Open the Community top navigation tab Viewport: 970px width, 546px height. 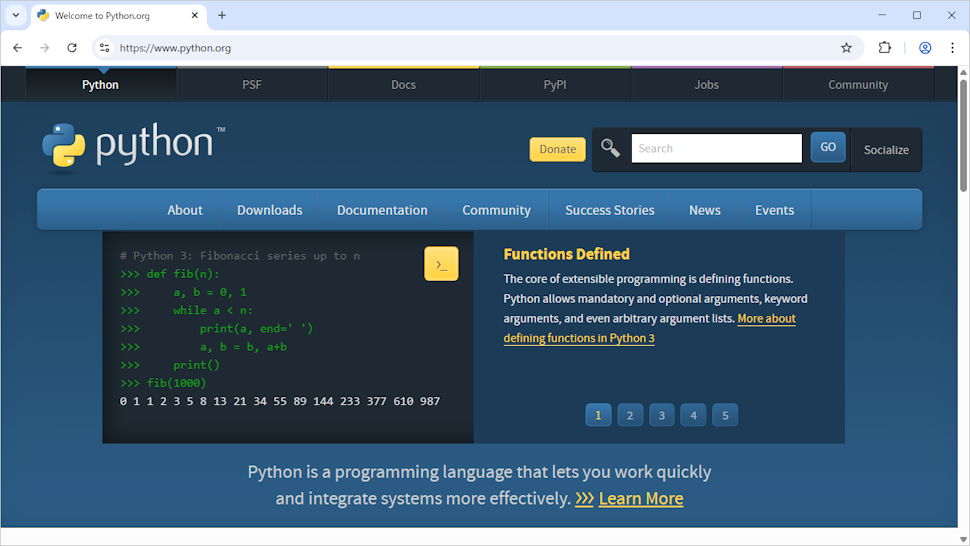tap(858, 85)
